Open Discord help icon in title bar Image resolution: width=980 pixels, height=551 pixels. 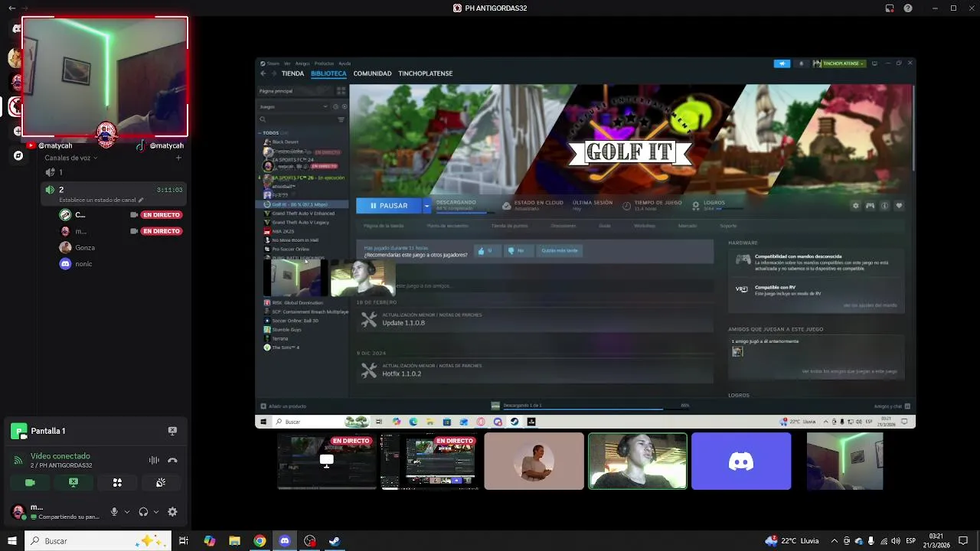[908, 8]
